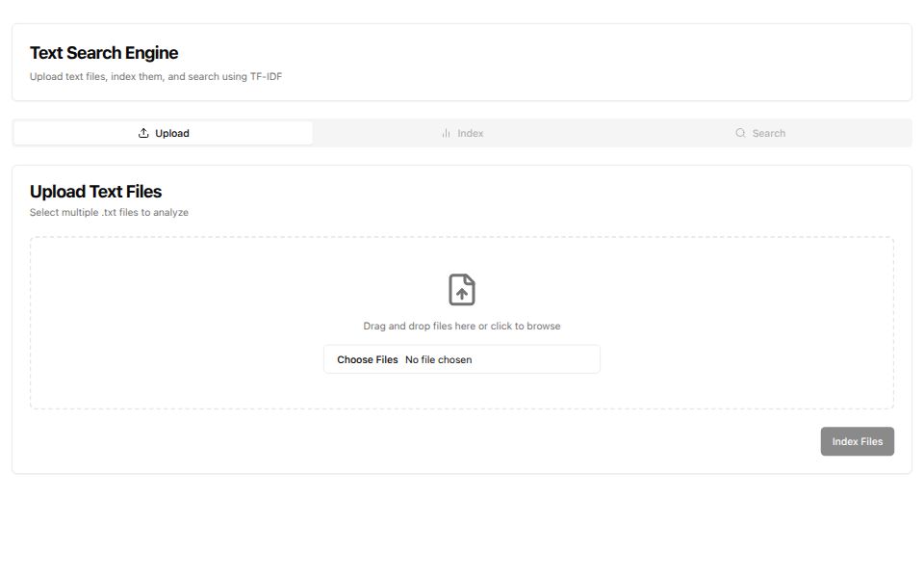The image size is (924, 578).
Task: Click the drag and drop area to browse
Action: [x=461, y=326]
